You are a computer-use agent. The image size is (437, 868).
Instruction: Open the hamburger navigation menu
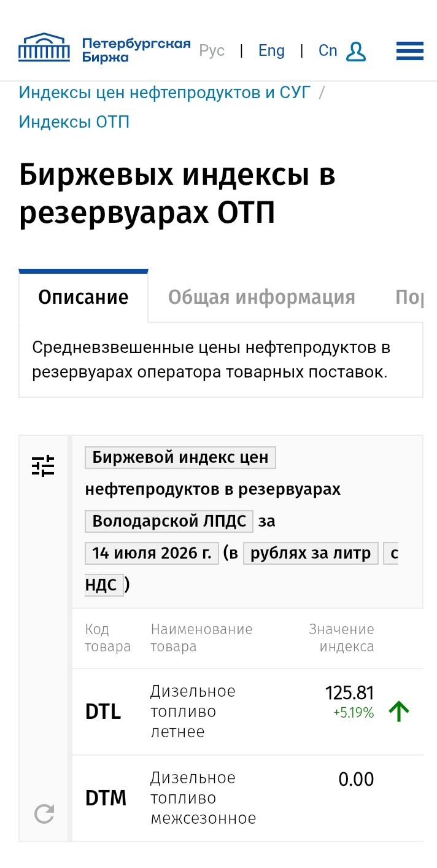pyautogui.click(x=409, y=51)
